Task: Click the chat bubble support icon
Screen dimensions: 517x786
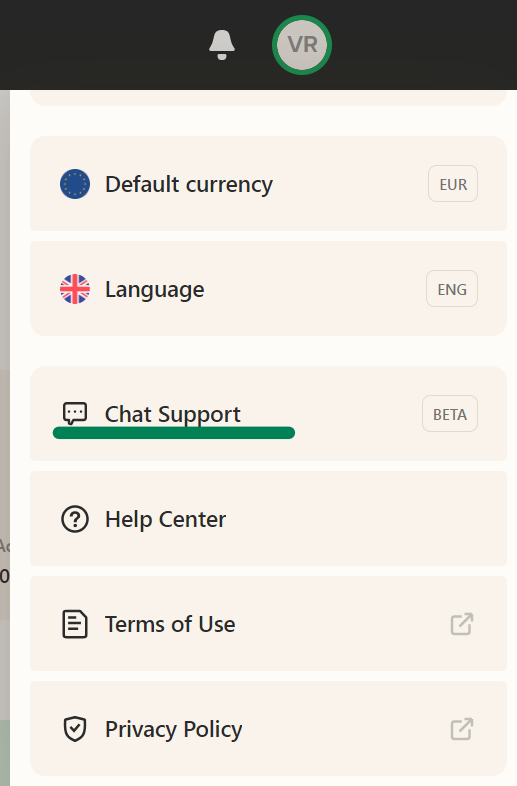Action: tap(75, 414)
